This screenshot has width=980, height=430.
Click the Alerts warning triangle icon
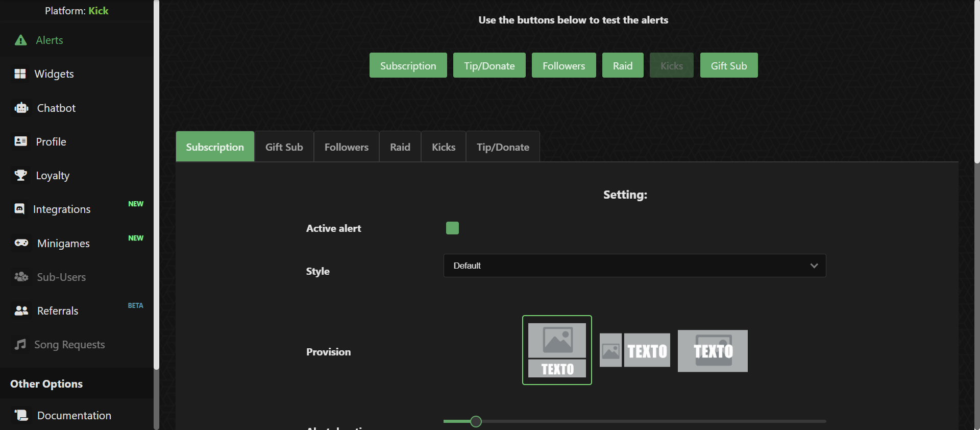click(20, 40)
